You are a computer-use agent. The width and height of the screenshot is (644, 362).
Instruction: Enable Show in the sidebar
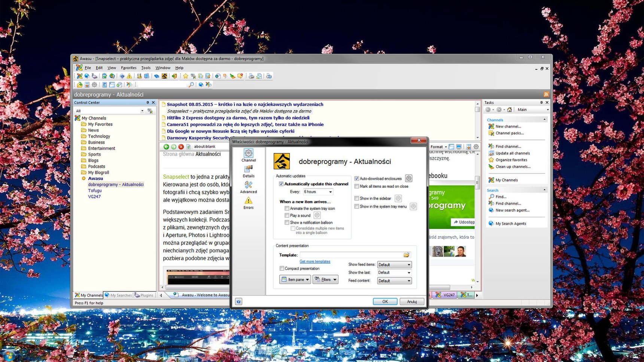(x=357, y=198)
